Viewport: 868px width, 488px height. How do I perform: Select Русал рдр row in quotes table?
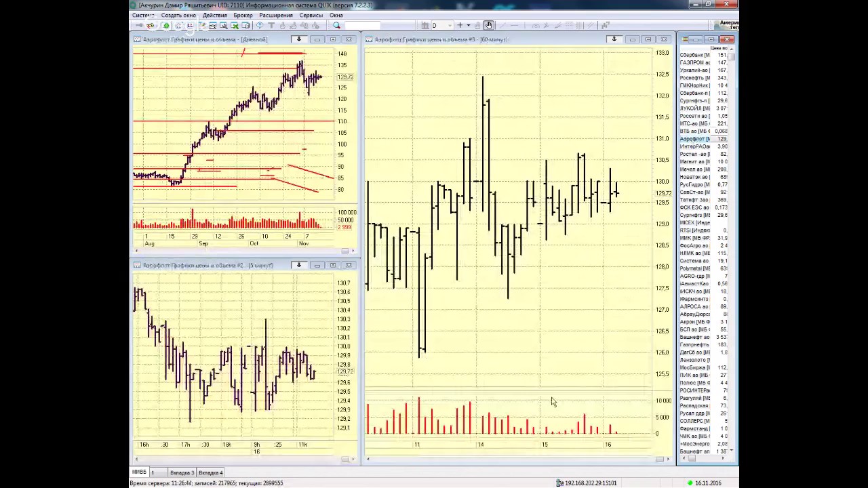coord(704,413)
